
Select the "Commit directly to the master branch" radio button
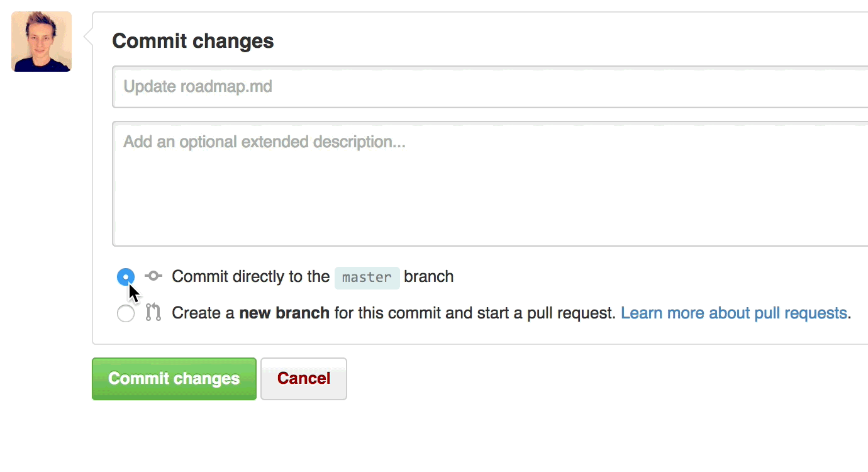126,276
